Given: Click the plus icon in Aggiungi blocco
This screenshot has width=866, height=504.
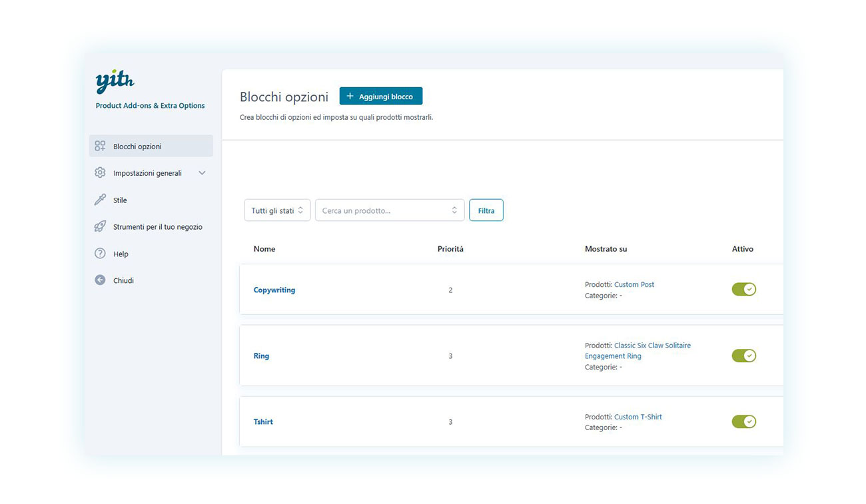Looking at the screenshot, I should coord(350,97).
